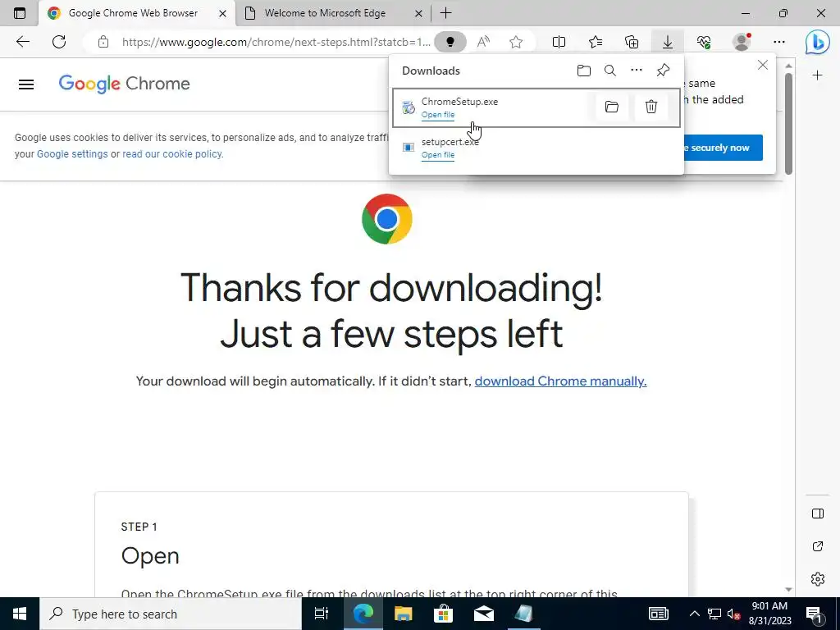Image resolution: width=840 pixels, height=630 pixels.
Task: Open file link under setupcert.exe
Action: pos(438,155)
